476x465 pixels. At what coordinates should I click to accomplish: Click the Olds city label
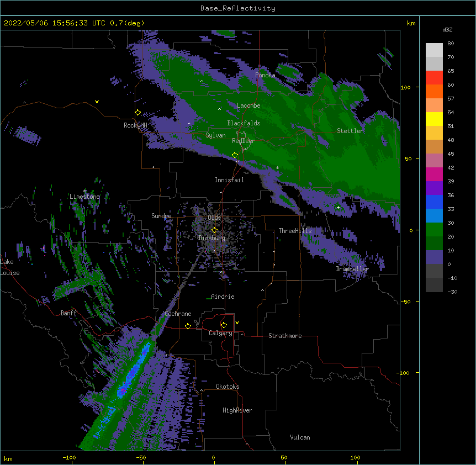point(214,218)
